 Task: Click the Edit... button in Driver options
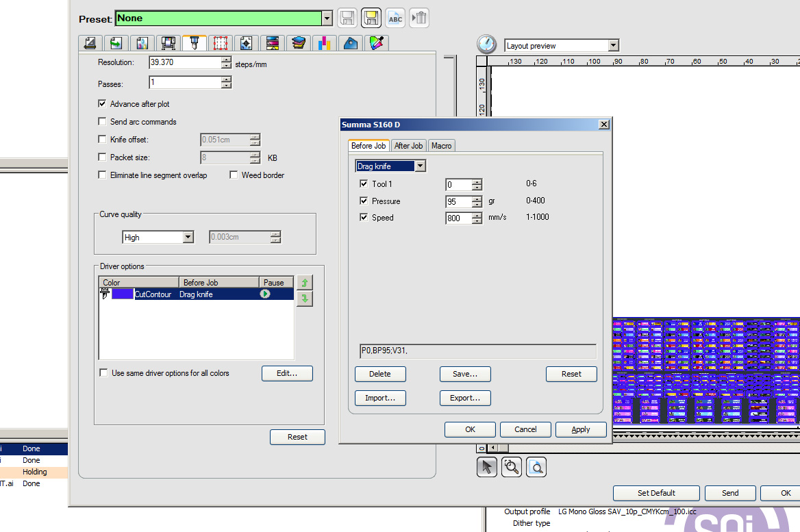tap(287, 373)
